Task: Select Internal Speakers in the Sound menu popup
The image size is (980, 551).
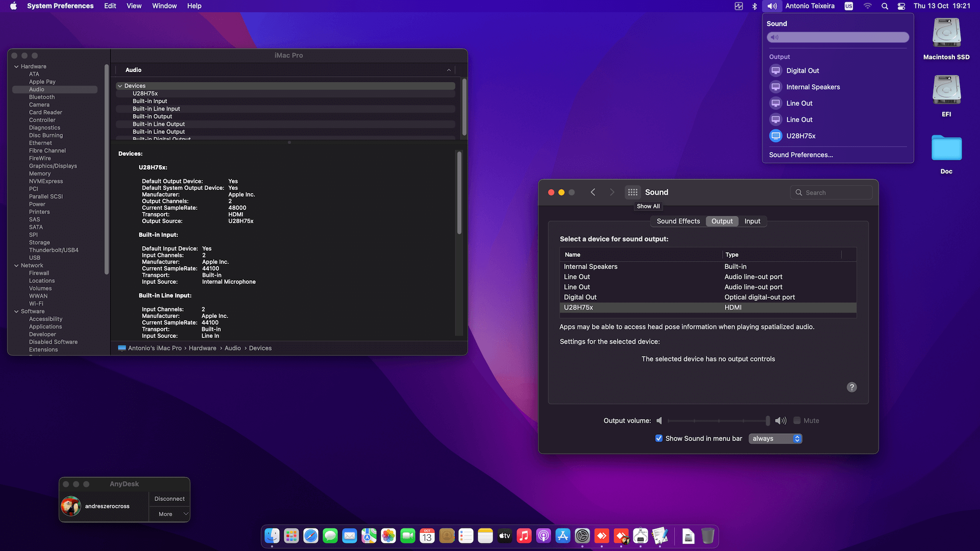Action: coord(813,87)
